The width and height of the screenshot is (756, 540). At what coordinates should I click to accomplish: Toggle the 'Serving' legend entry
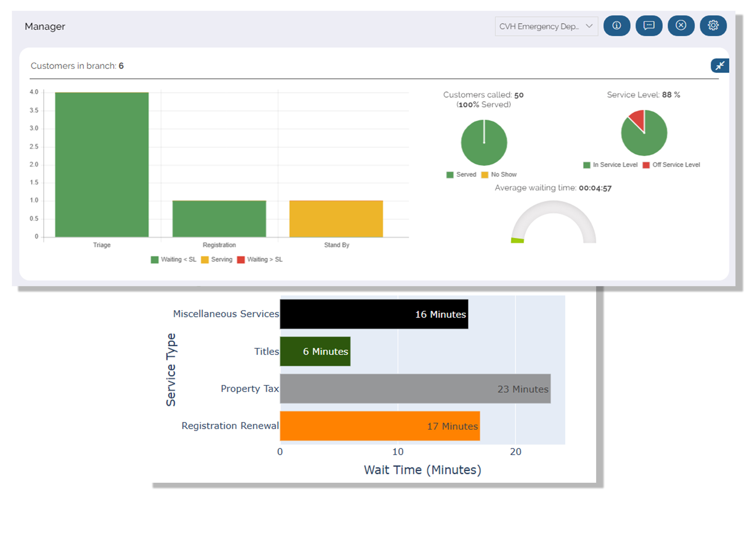222,259
